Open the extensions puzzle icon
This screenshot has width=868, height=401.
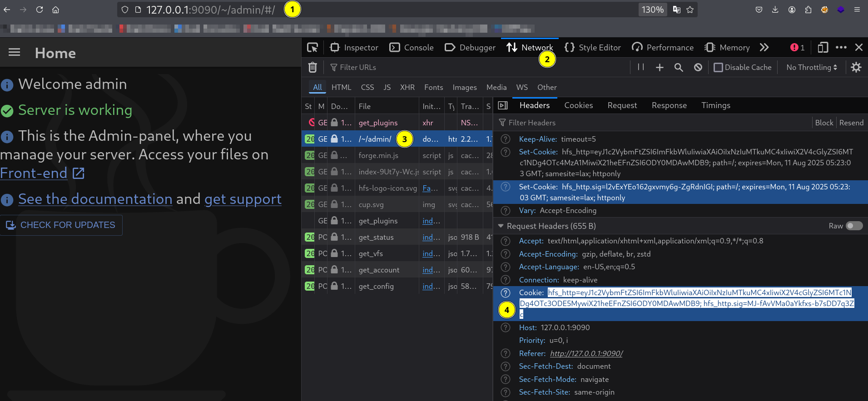click(808, 10)
